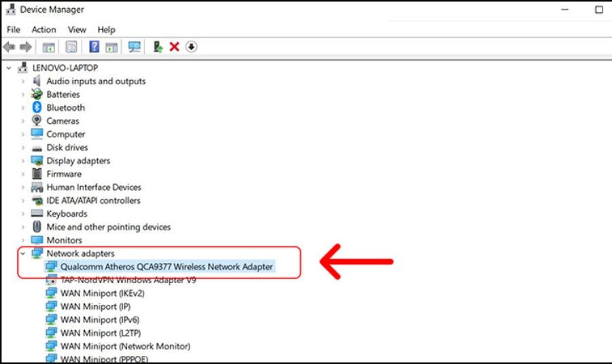
Task: Open the View menu
Action: pyautogui.click(x=77, y=30)
